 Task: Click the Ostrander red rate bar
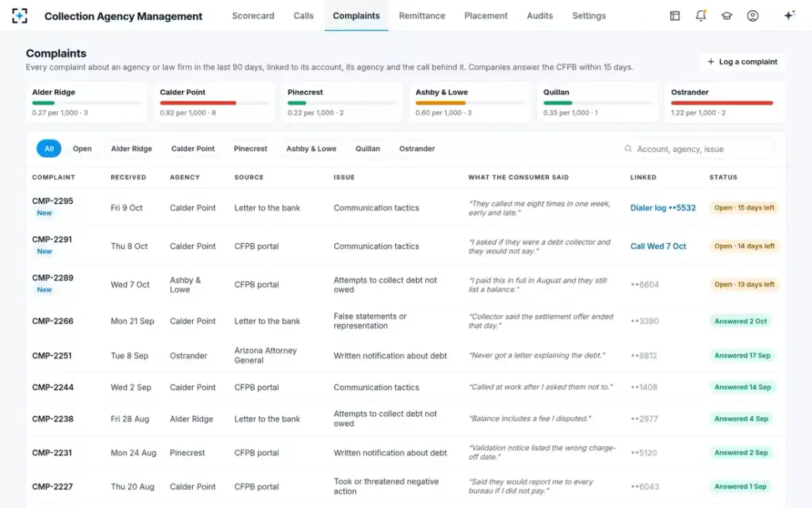(x=722, y=103)
